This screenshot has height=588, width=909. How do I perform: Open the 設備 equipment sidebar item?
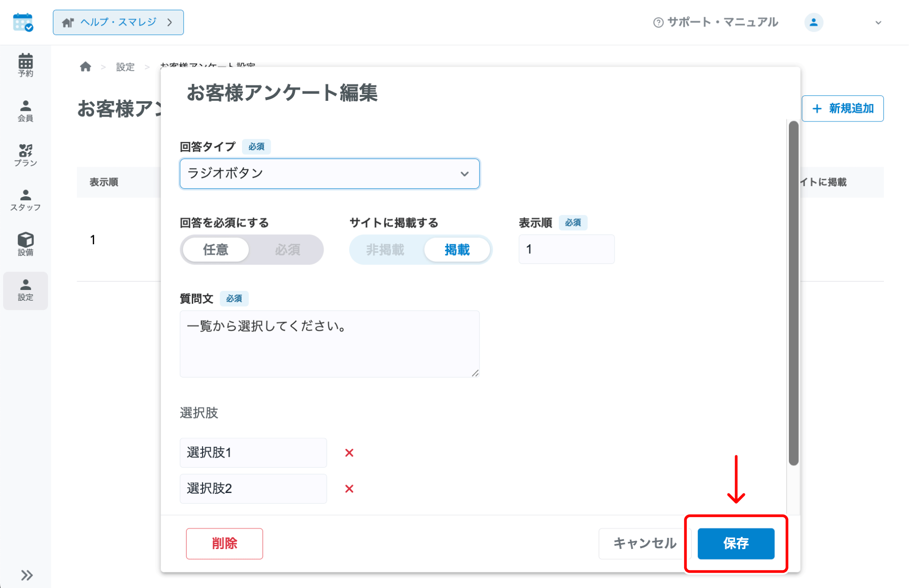[26, 245]
